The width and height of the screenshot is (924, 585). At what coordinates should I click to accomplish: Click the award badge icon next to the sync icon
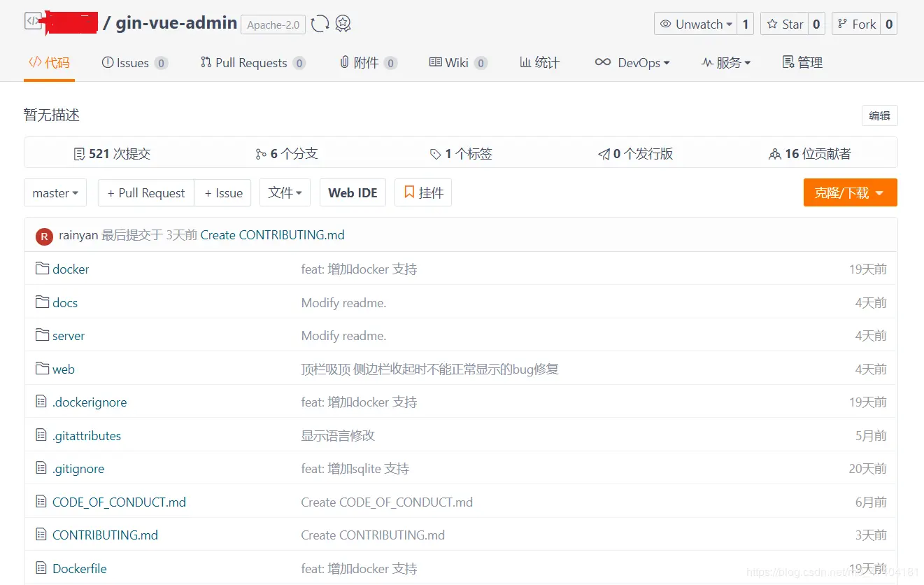pos(343,24)
